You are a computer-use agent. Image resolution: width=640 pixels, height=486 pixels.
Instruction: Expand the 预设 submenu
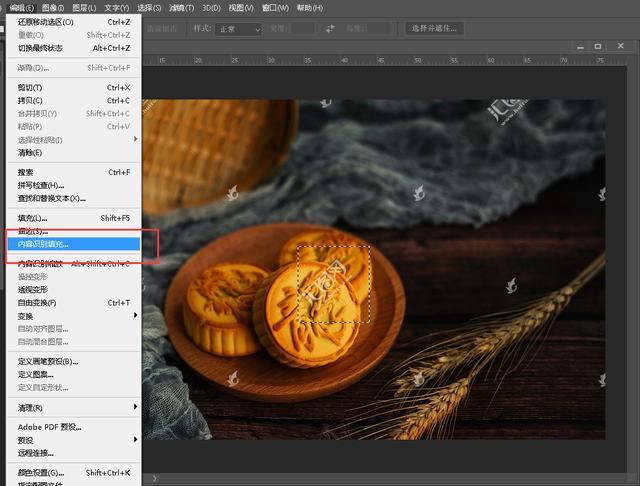click(74, 440)
